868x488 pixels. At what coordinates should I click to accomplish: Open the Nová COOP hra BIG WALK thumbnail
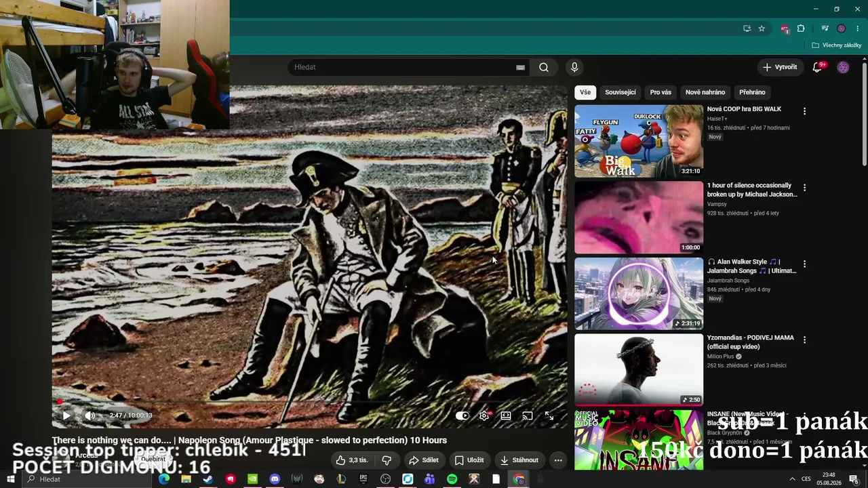639,141
